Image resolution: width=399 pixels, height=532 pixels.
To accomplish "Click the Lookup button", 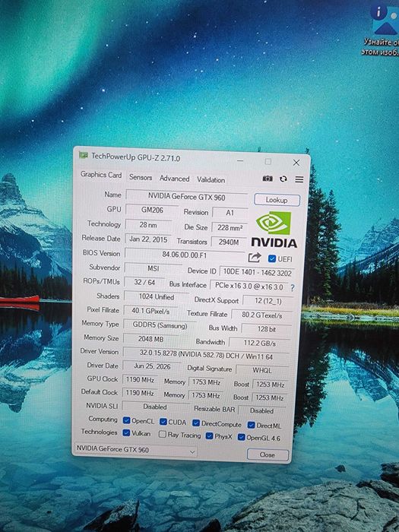I will [x=277, y=200].
